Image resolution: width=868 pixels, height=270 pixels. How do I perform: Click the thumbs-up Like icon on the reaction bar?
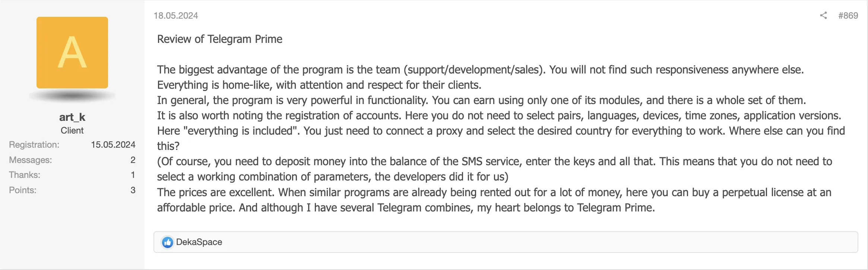168,242
